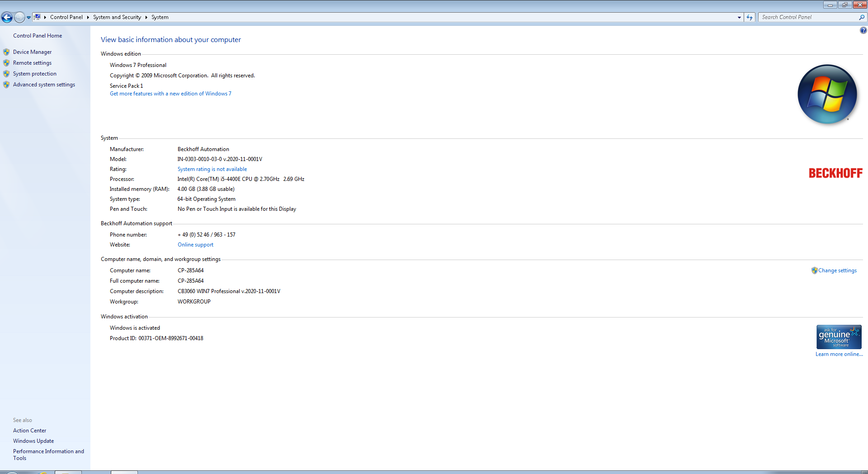Open Remote settings from the sidebar

[32, 63]
